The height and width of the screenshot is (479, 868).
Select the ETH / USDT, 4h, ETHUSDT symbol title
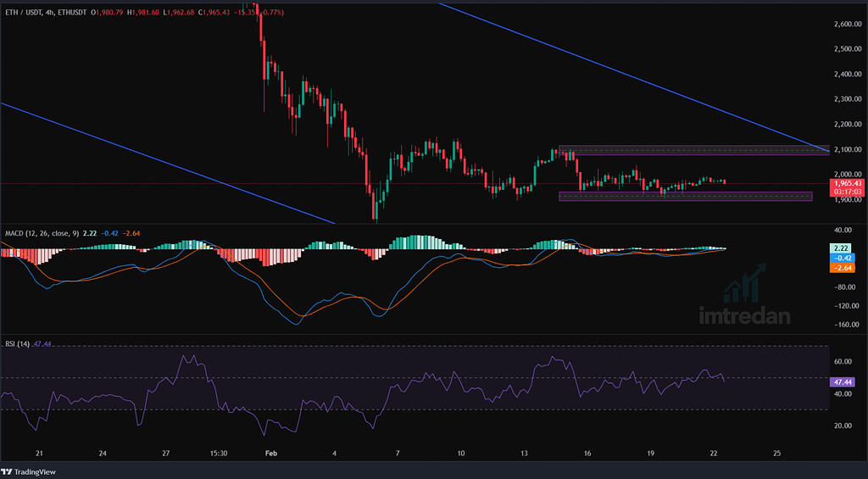coord(47,12)
